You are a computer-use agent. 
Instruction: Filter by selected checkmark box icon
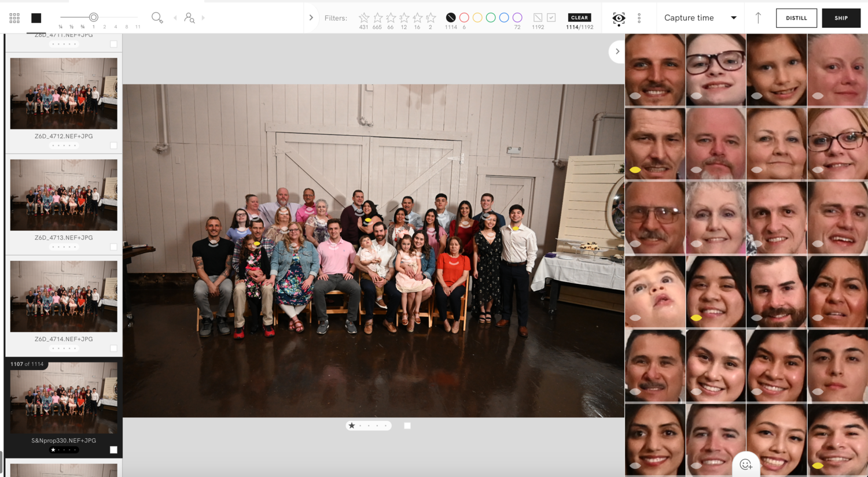551,18
